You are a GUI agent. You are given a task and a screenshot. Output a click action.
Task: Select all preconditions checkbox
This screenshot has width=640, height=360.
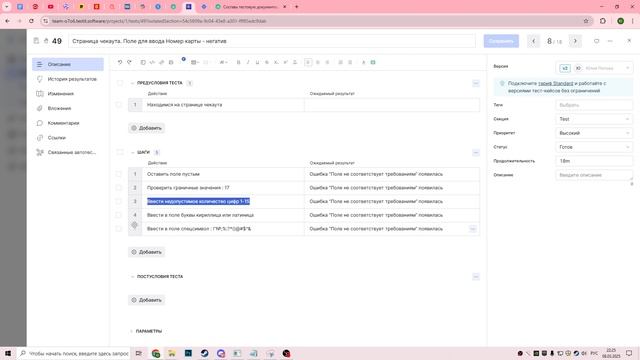click(120, 83)
